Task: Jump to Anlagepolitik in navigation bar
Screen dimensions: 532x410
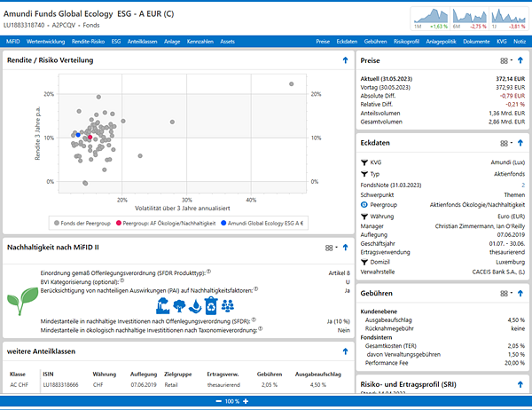Action: [441, 42]
